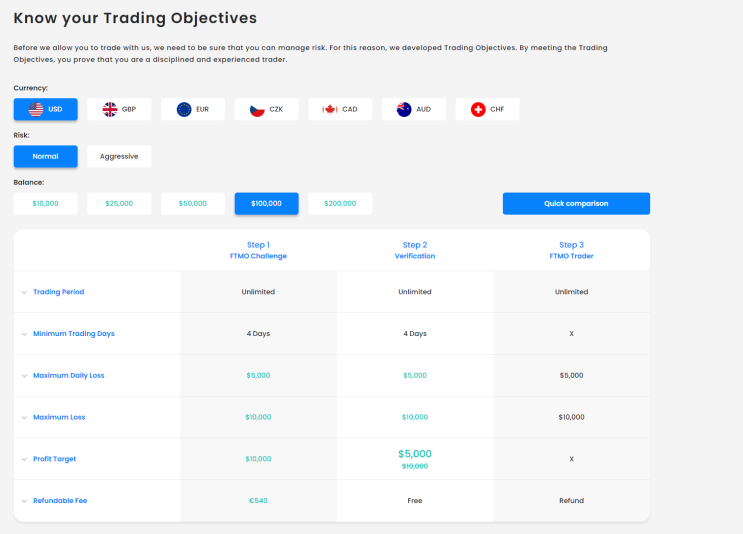Select Normal risk level

[45, 156]
